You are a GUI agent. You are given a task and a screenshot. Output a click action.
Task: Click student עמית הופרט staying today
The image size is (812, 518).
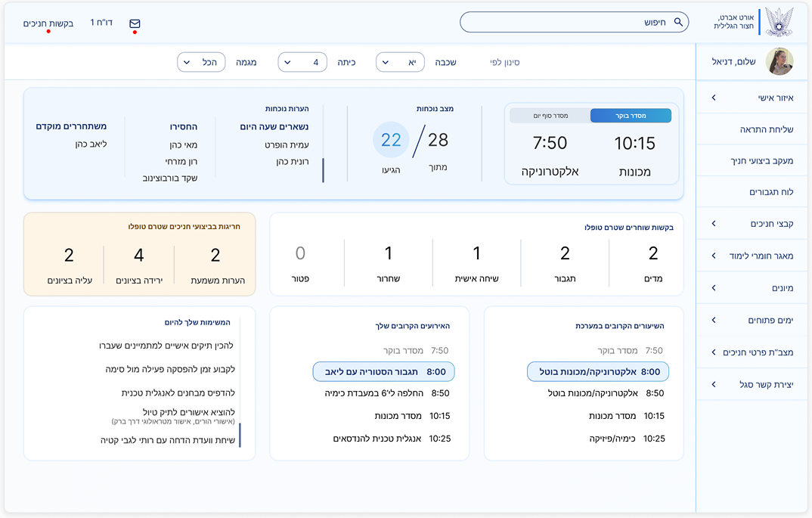[287, 145]
